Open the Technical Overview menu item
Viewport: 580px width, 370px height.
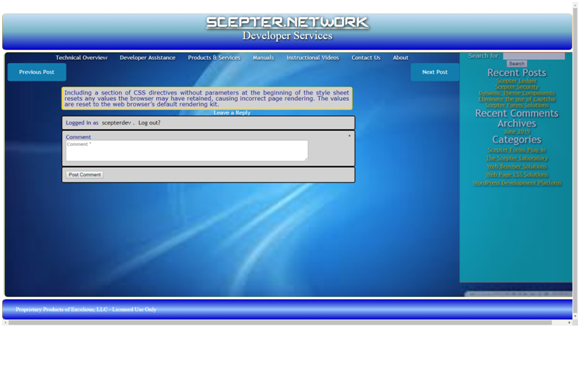coord(81,58)
